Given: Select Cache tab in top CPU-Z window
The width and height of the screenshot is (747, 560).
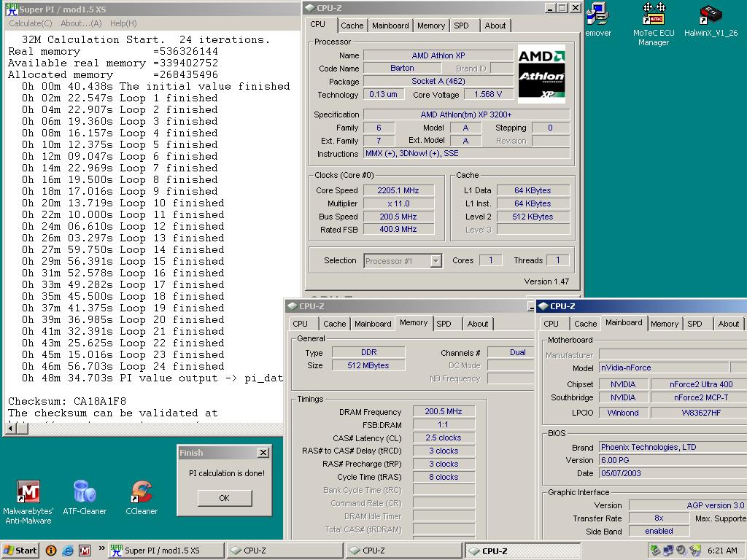Looking at the screenshot, I should tap(352, 26).
